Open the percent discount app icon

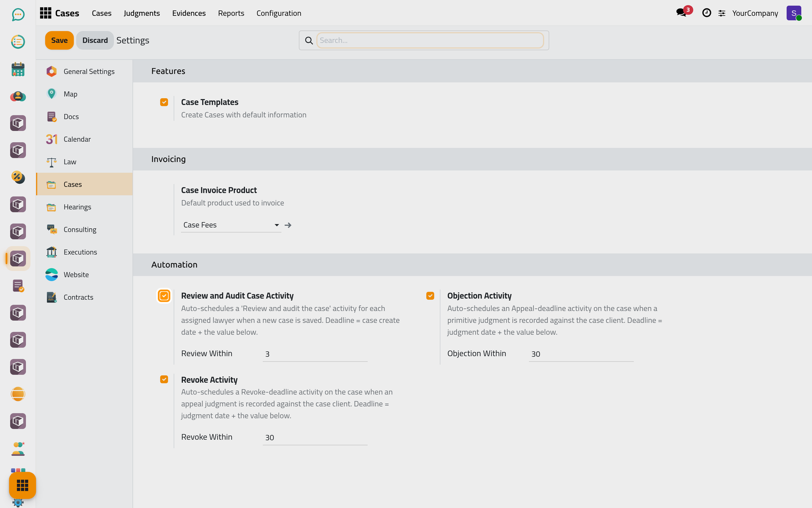18,177
